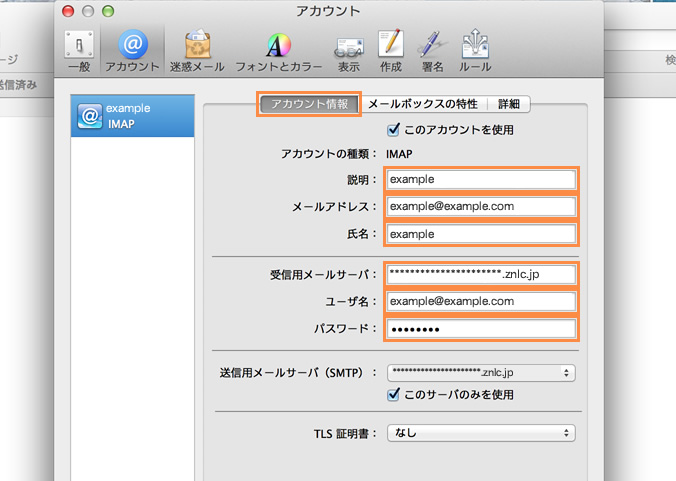
Task: Select the example IMAP account in sidebar
Action: click(x=132, y=116)
